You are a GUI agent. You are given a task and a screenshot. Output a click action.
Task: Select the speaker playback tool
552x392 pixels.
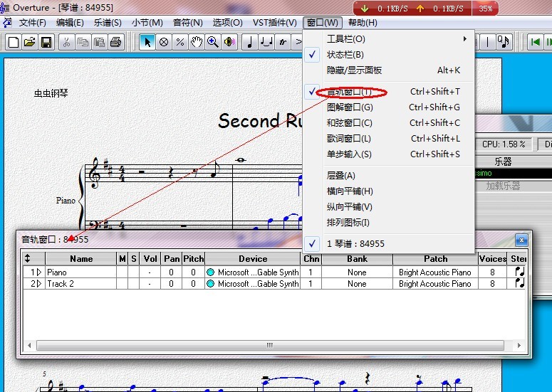(x=229, y=42)
